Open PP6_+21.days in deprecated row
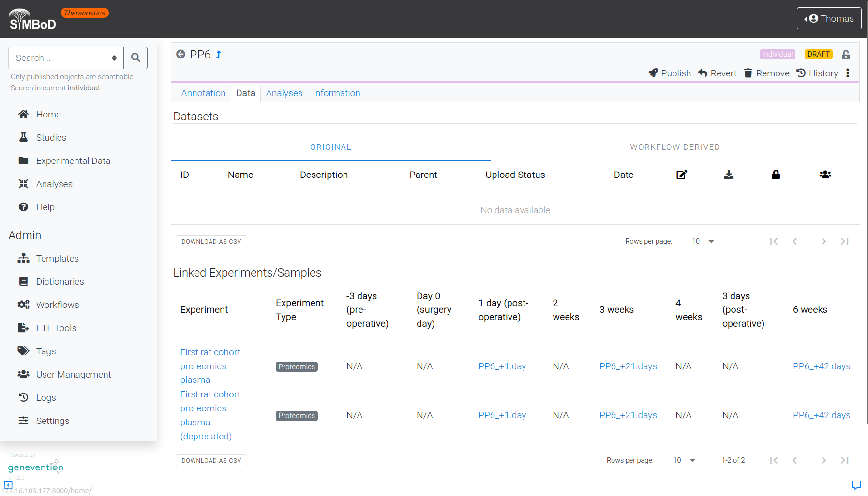868x496 pixels. (x=628, y=415)
